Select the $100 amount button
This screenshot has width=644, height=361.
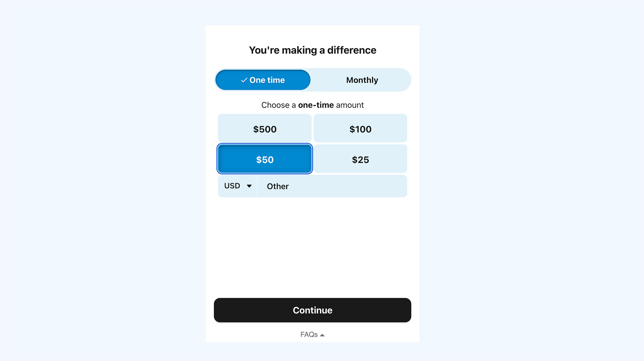point(360,129)
